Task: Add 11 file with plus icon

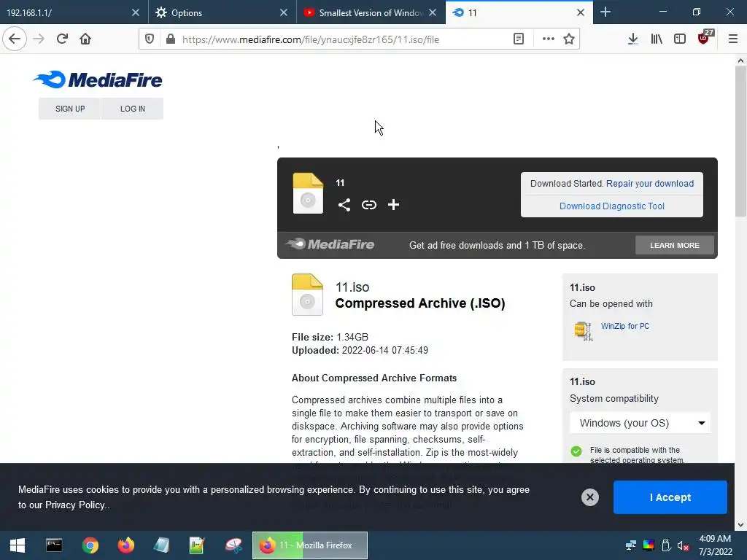Action: (x=393, y=205)
